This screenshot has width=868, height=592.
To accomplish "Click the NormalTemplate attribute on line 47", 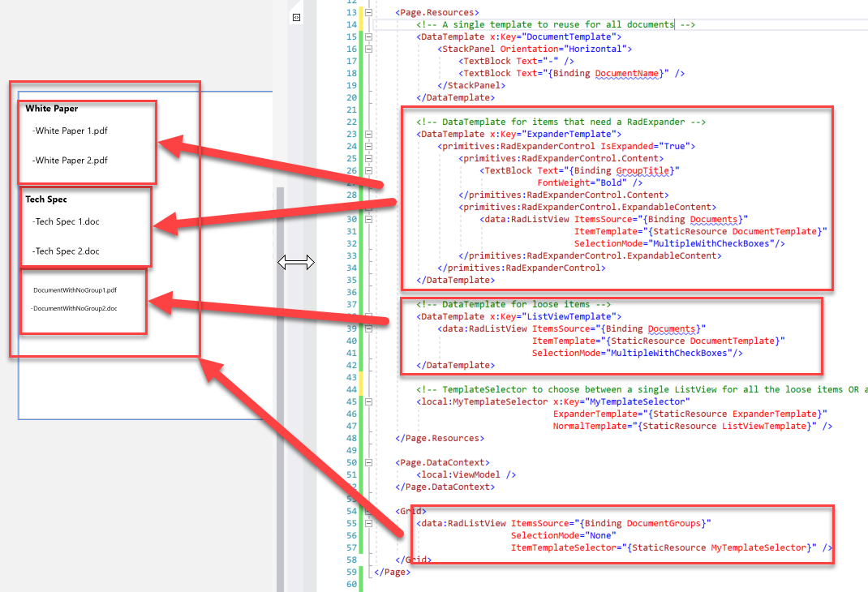I will point(685,426).
